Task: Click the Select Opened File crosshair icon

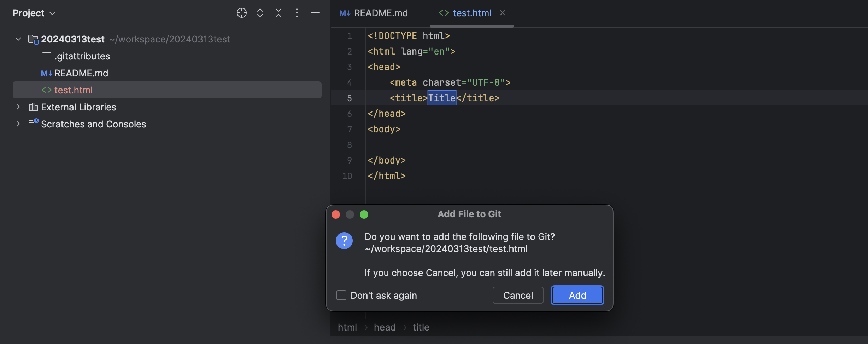Action: tap(241, 13)
